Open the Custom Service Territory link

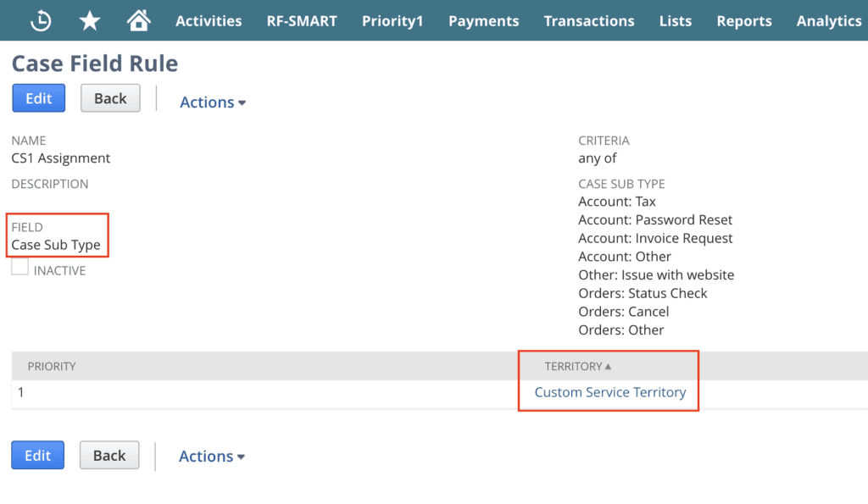click(609, 392)
